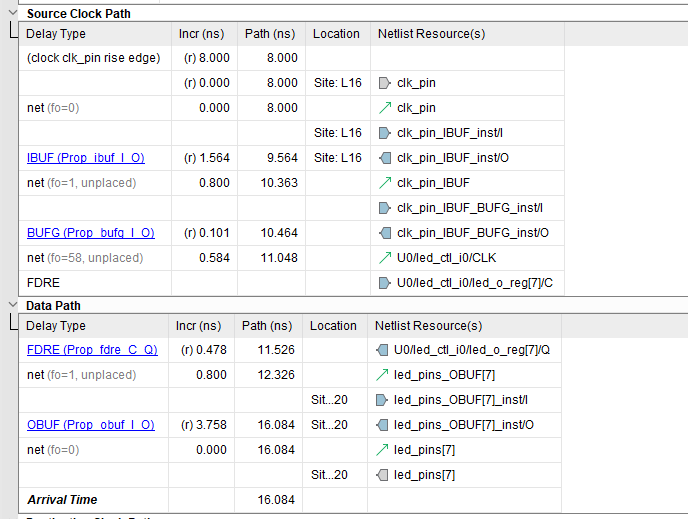Open the BUFG (Prop_bufg_I_O) link
This screenshot has height=519, width=688.
coord(91,233)
